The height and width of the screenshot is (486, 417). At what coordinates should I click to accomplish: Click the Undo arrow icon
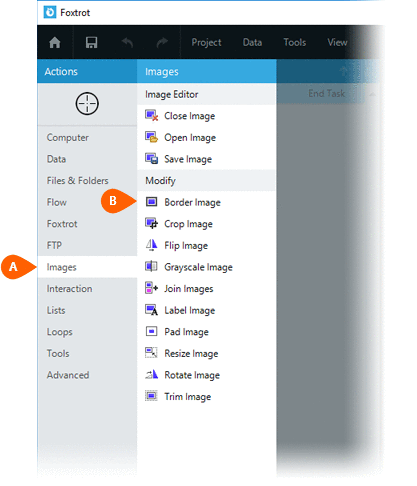click(127, 42)
